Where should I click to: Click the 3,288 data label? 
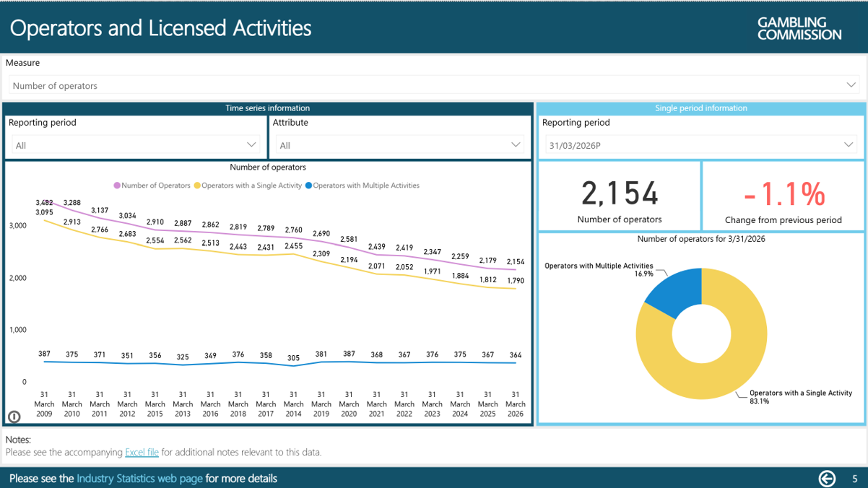(x=72, y=203)
